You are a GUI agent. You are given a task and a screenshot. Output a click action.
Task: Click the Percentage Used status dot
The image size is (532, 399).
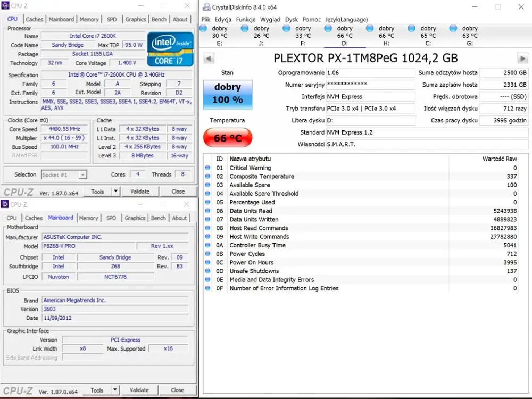[207, 202]
